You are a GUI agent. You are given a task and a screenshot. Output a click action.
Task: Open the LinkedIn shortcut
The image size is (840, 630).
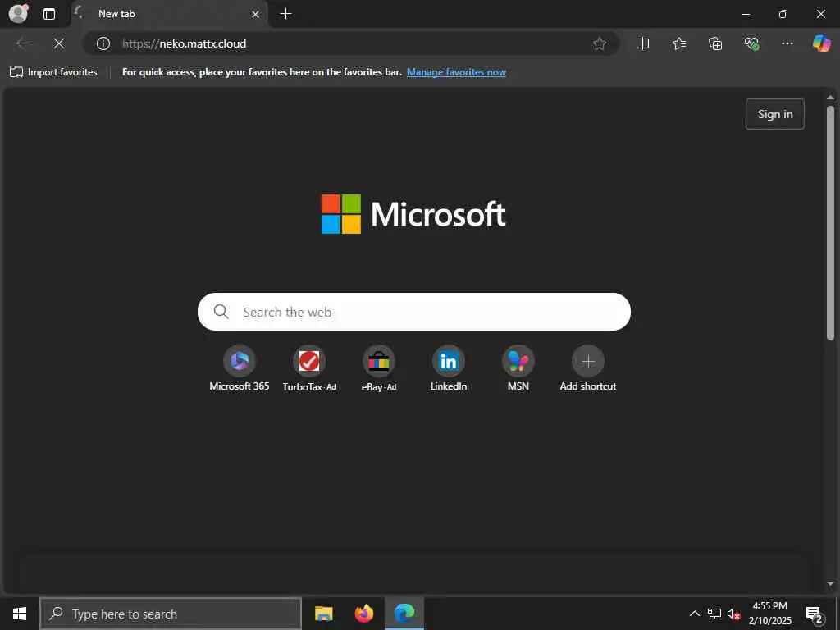click(449, 368)
